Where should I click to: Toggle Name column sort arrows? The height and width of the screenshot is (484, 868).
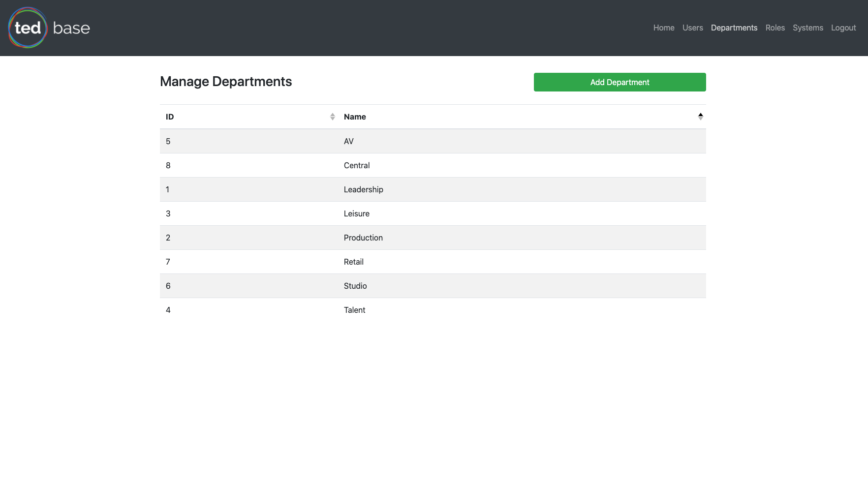(700, 117)
